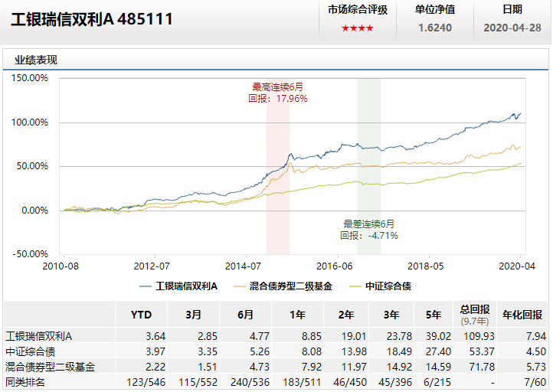Select the 工银瑞信双利A table row label
The height and width of the screenshot is (392, 553).
coord(38,336)
